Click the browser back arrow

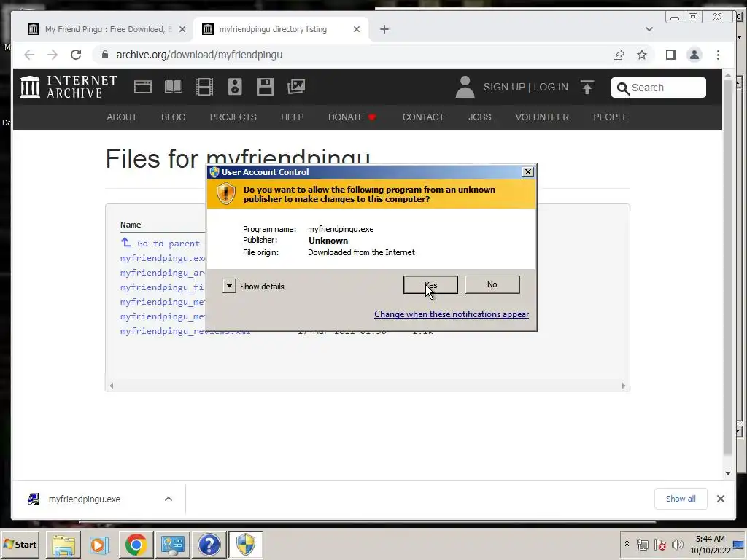coord(29,55)
